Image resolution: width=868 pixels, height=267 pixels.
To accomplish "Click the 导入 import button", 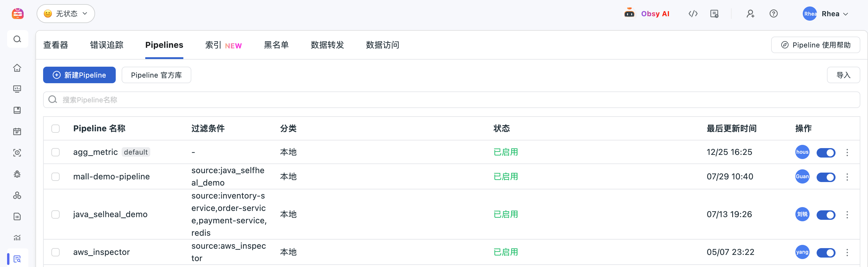I will pos(843,75).
